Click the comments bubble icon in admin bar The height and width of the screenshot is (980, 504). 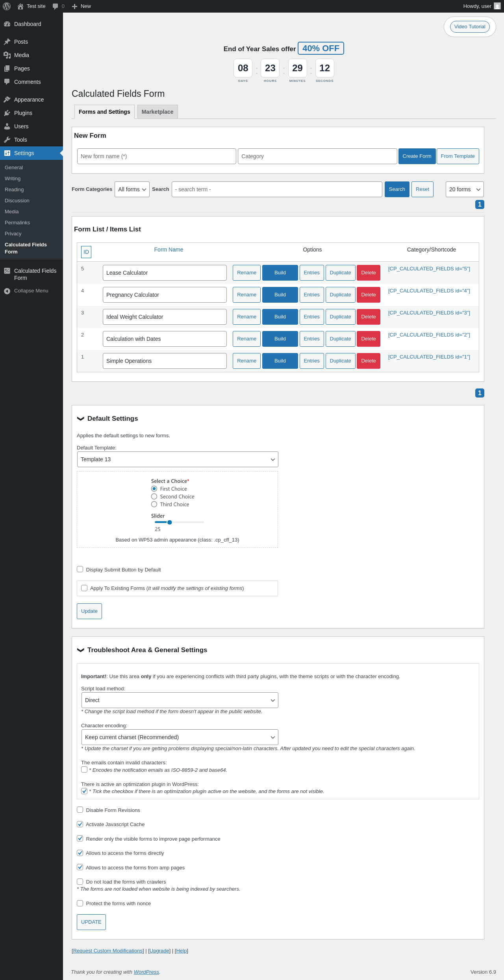[x=55, y=6]
